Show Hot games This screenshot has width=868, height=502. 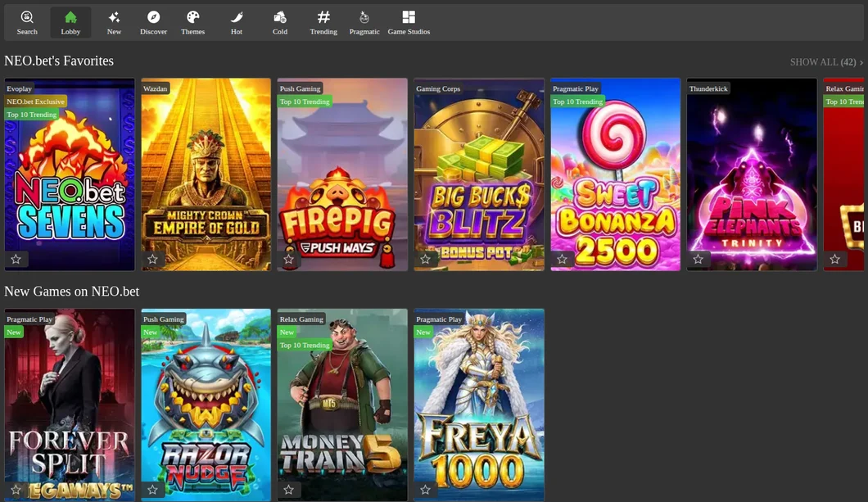237,23
